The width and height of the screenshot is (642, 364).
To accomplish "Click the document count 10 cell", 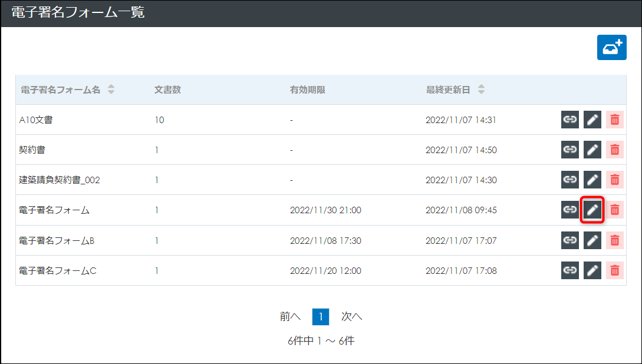I will (160, 120).
